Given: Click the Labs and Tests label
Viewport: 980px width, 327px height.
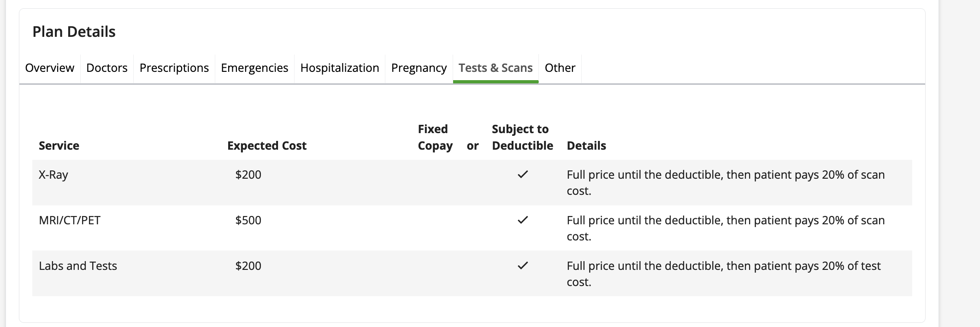Looking at the screenshot, I should [x=78, y=266].
